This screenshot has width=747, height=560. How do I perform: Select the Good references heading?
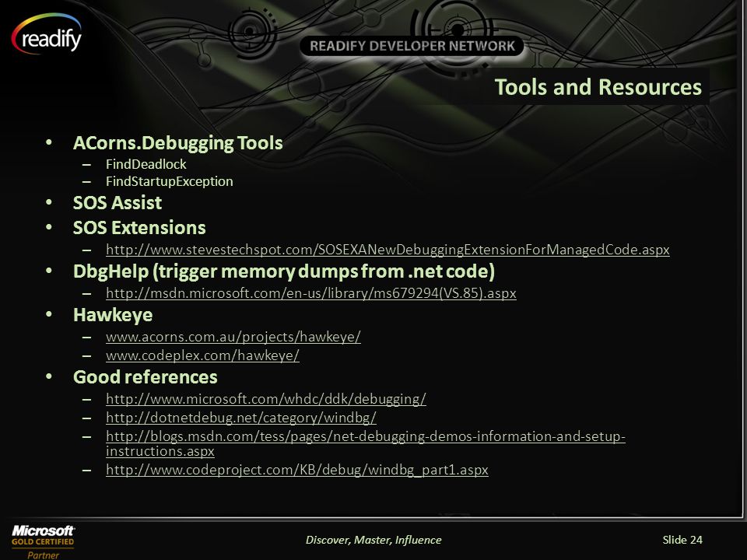coord(146,377)
